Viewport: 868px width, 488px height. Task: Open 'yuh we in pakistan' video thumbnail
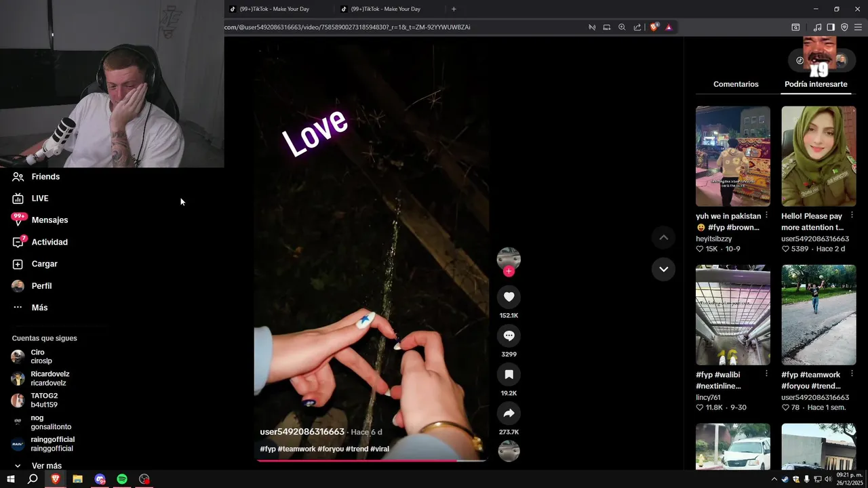733,156
